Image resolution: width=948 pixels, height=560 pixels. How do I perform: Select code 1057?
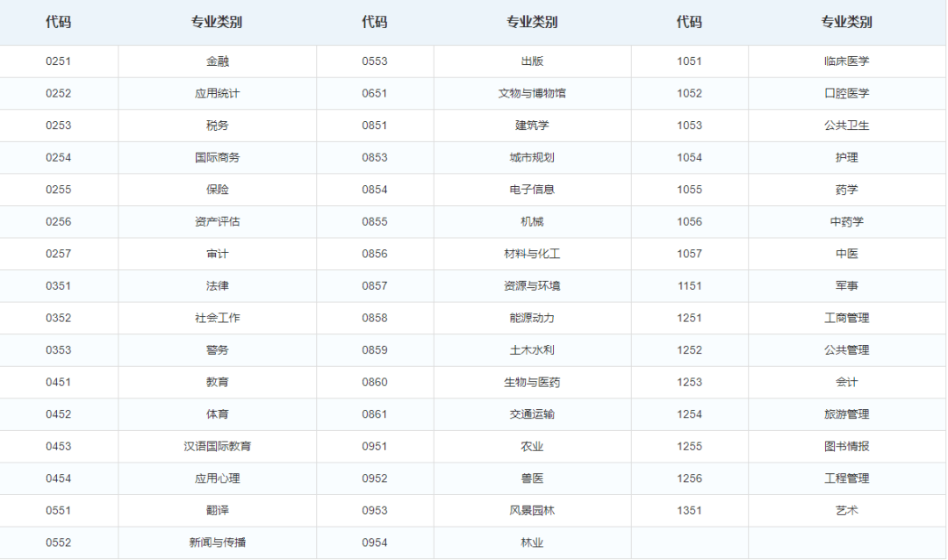689,254
